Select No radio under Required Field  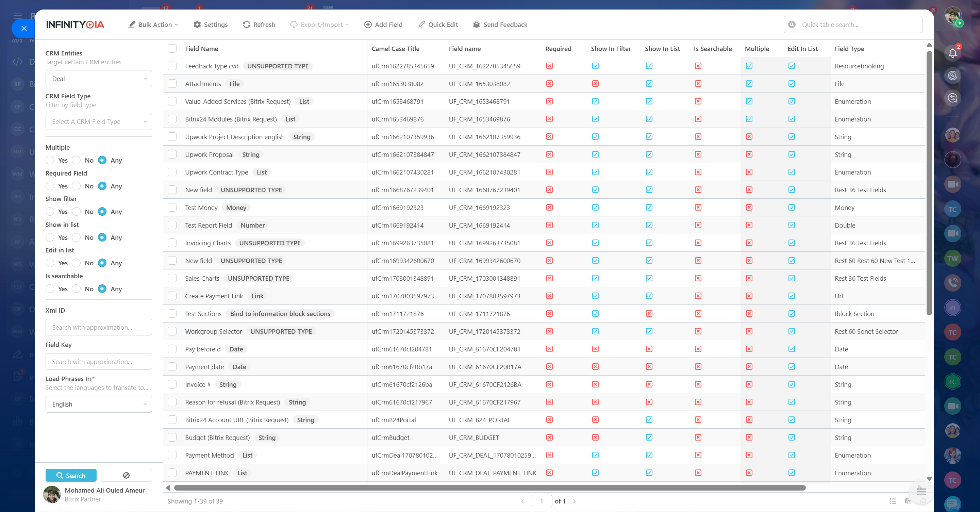coord(77,186)
